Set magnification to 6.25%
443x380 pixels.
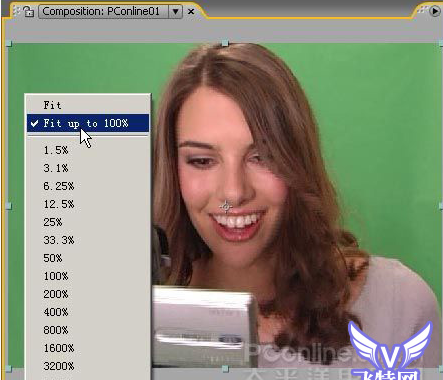pos(88,186)
